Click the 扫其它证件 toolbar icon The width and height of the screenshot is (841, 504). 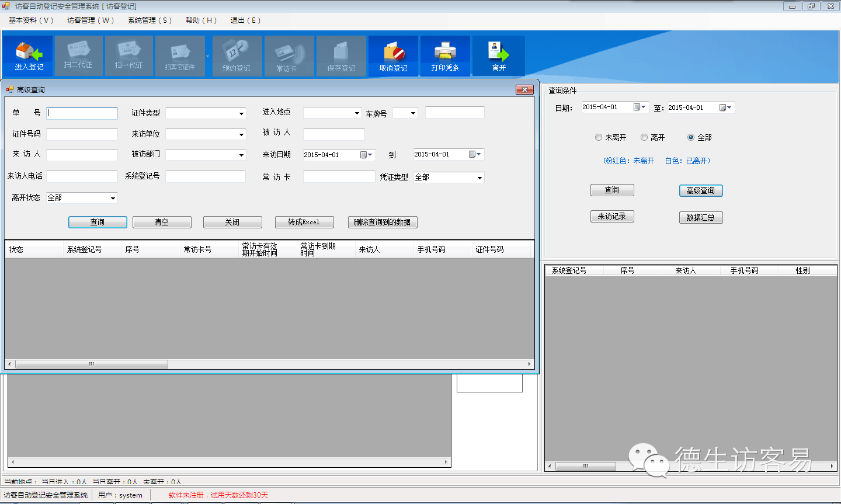[180, 55]
